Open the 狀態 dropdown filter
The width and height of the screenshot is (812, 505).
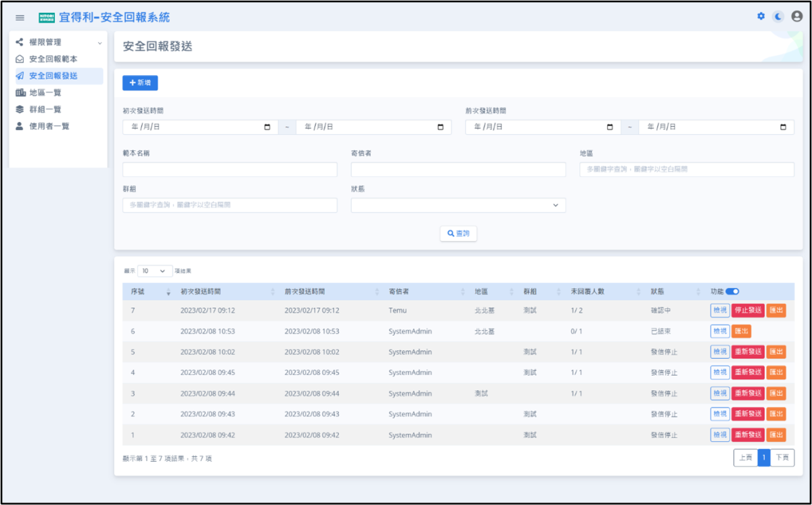(x=458, y=205)
